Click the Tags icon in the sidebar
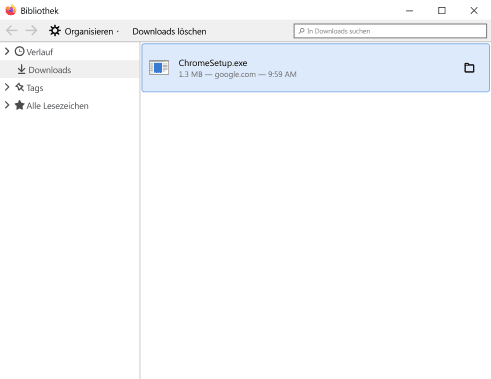Viewport: 491px width, 379px height. 20,87
